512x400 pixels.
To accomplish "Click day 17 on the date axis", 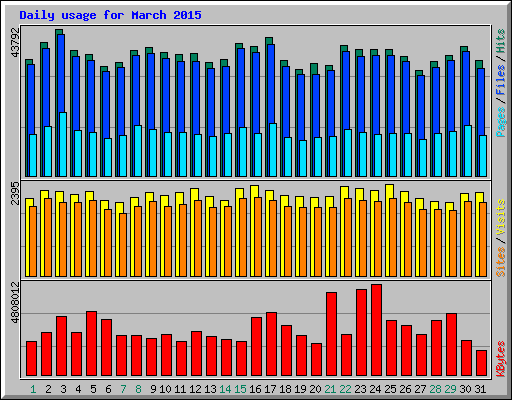I will pyautogui.click(x=270, y=389).
